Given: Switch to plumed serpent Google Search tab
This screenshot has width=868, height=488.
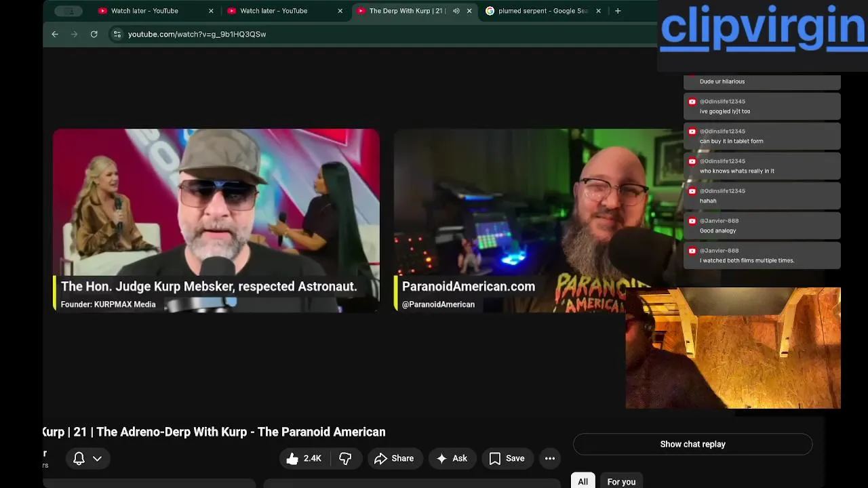Looking at the screenshot, I should [x=543, y=11].
